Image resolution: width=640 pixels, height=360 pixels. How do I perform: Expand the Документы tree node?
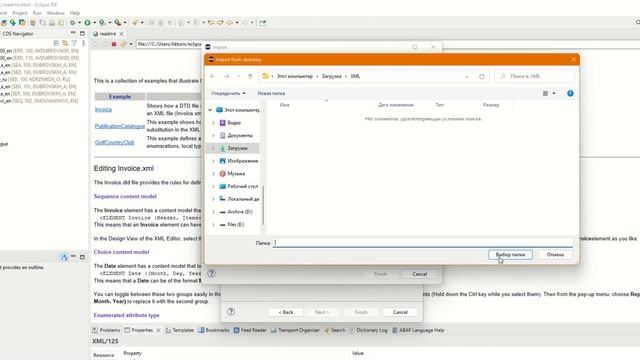click(213, 136)
